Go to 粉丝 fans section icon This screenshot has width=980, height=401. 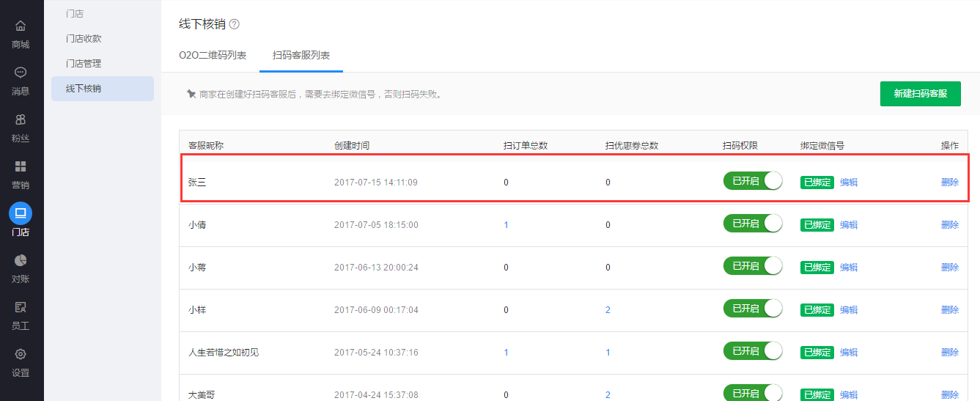[21, 120]
